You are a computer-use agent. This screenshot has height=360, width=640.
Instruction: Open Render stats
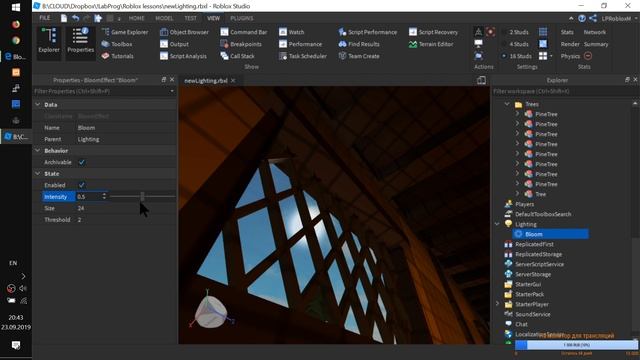pyautogui.click(x=570, y=44)
